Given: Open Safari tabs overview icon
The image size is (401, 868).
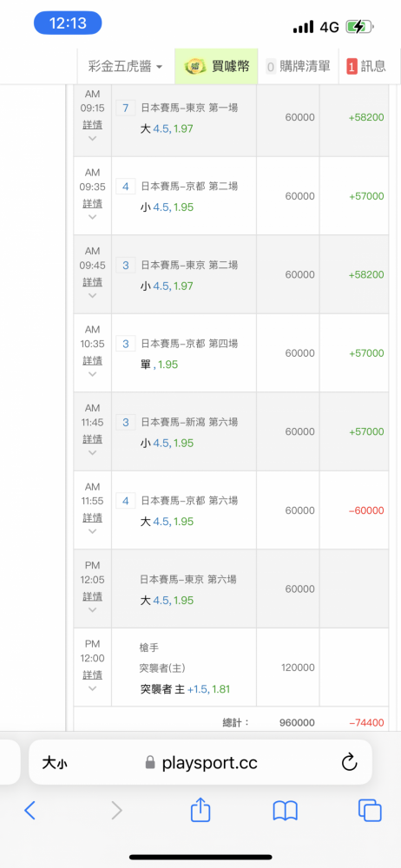Looking at the screenshot, I should (370, 811).
